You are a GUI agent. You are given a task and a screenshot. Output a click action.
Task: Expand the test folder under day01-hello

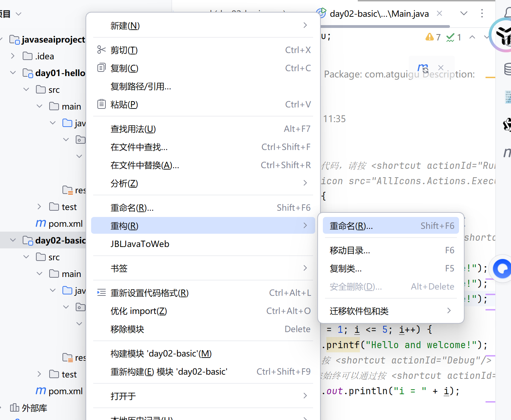tap(39, 207)
